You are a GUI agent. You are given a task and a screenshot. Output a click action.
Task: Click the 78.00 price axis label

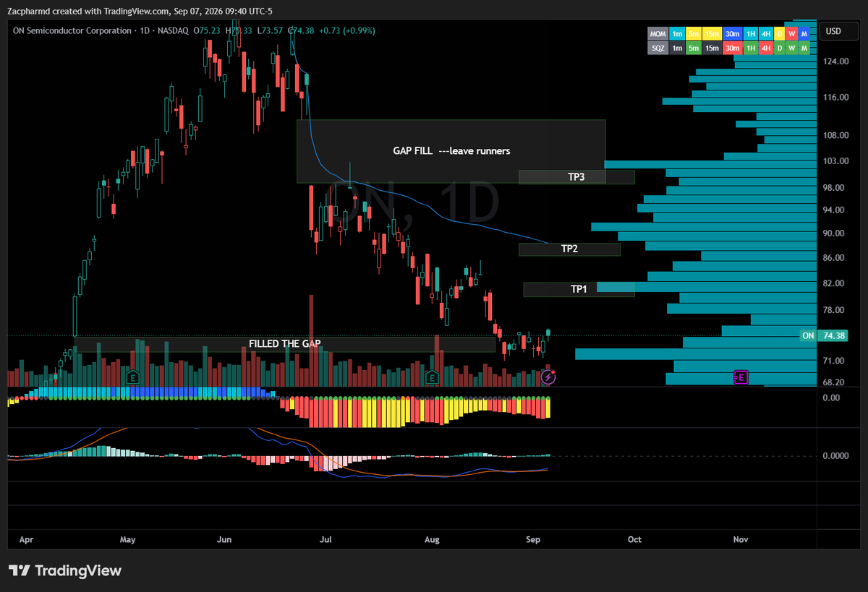[x=835, y=309]
